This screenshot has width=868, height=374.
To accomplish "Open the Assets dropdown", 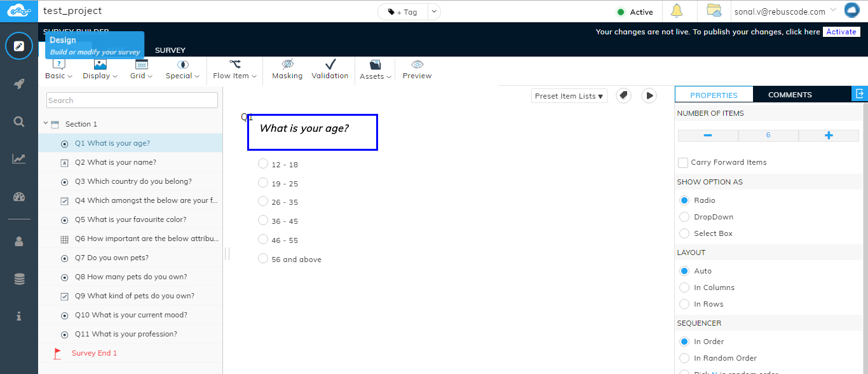I will (375, 69).
